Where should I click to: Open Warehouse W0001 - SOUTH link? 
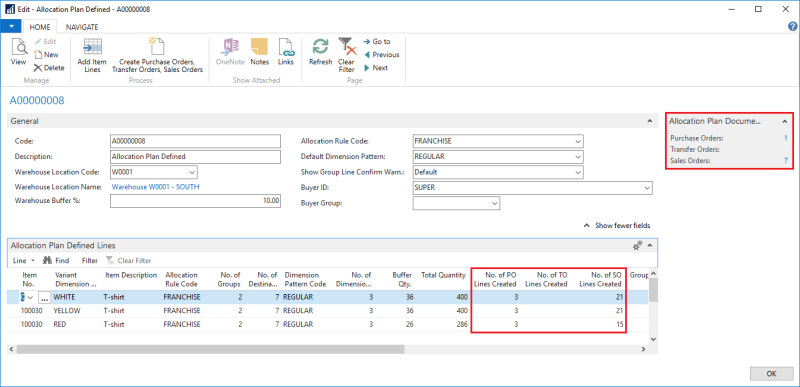(x=156, y=187)
